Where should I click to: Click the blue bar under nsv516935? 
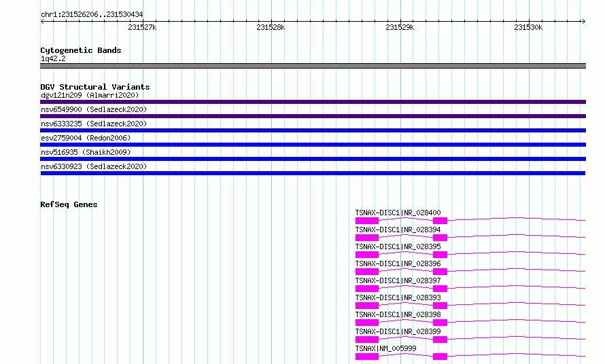(x=313, y=159)
